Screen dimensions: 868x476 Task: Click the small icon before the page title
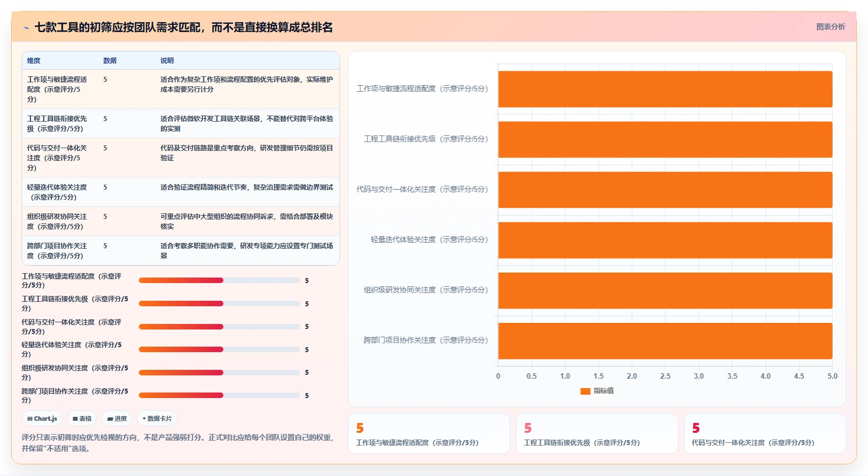pyautogui.click(x=26, y=28)
